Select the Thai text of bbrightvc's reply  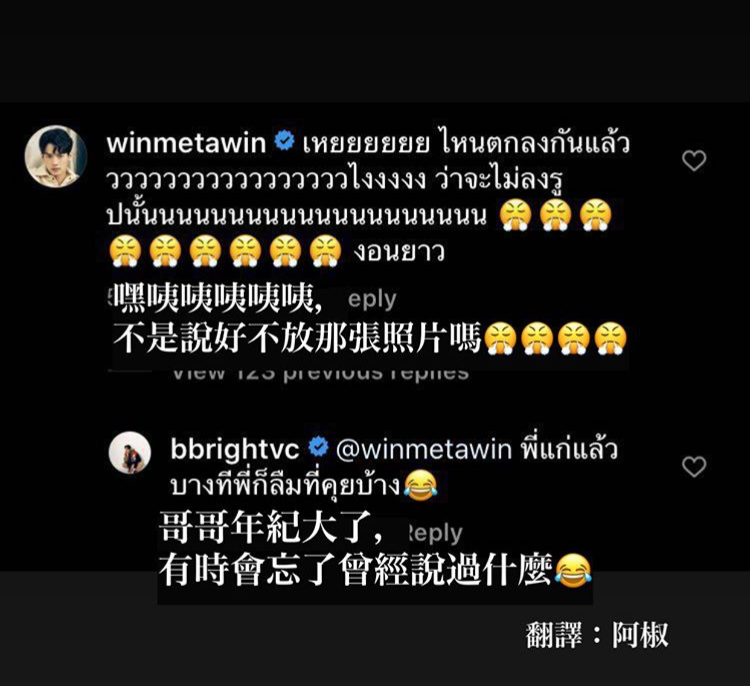[393, 468]
